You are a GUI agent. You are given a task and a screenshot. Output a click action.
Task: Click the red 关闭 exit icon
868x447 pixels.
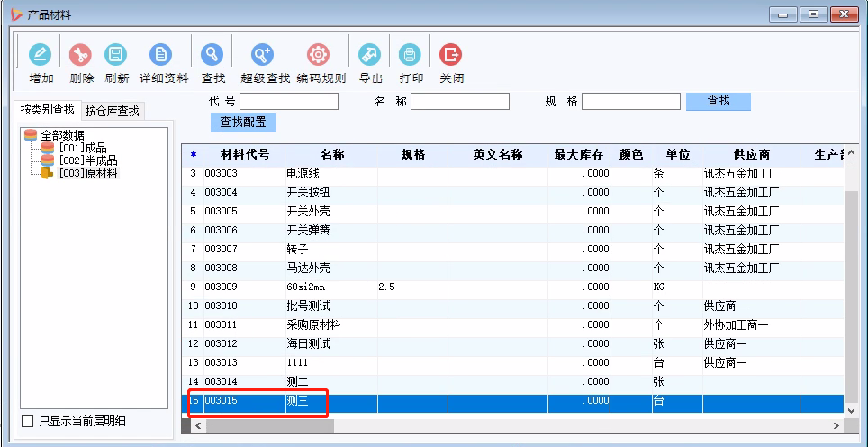[450, 55]
